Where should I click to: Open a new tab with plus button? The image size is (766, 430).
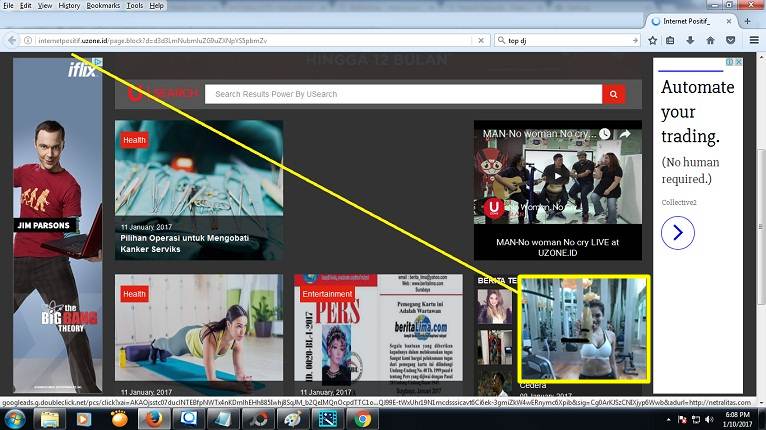pos(747,21)
